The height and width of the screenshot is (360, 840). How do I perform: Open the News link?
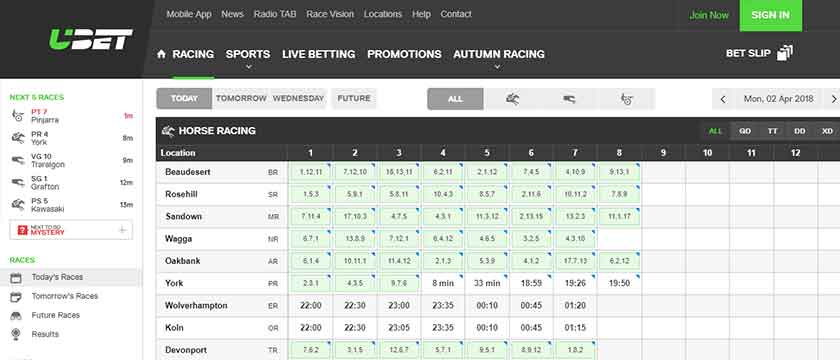(232, 14)
